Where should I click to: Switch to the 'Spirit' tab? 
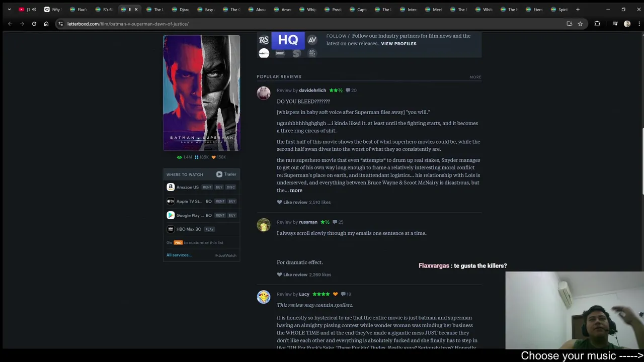click(559, 10)
